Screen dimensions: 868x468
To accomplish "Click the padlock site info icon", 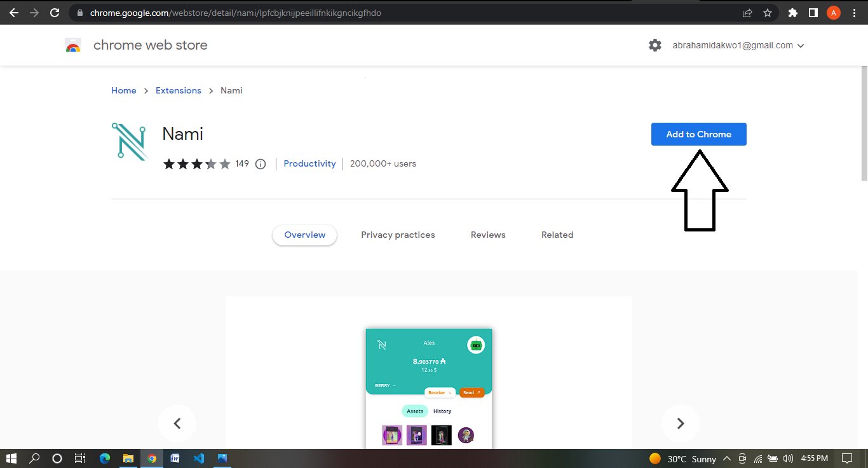I will pyautogui.click(x=80, y=13).
